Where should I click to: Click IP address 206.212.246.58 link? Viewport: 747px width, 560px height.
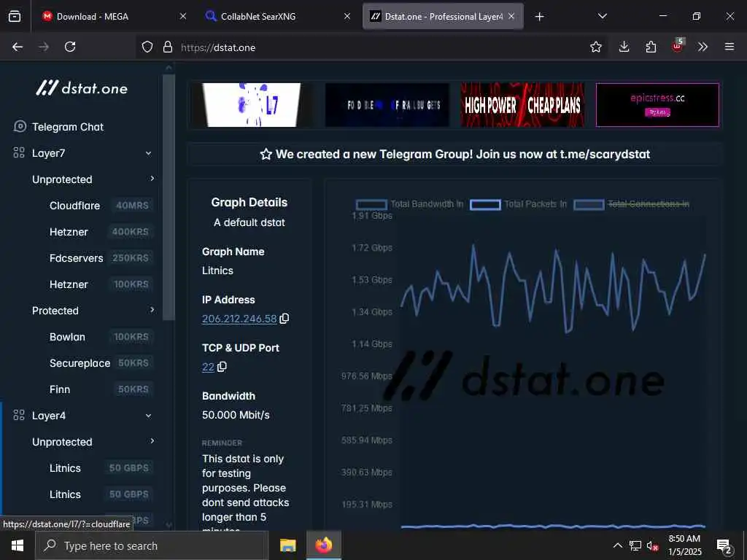pyautogui.click(x=239, y=319)
